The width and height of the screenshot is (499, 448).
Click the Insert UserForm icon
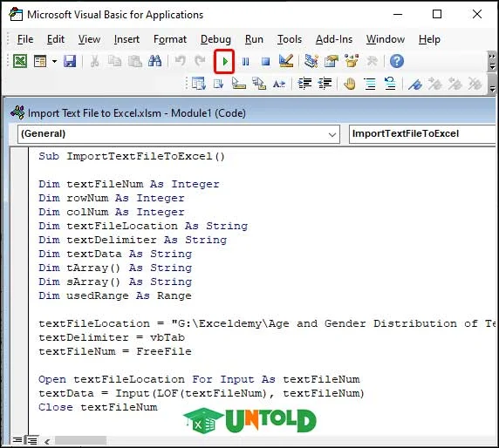click(x=40, y=61)
